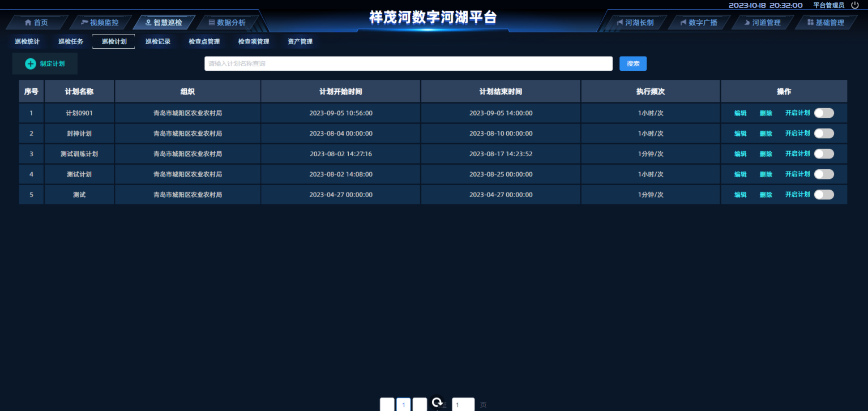Click 编辑 for the 封神计划 row
This screenshot has height=411, width=868.
pyautogui.click(x=740, y=134)
